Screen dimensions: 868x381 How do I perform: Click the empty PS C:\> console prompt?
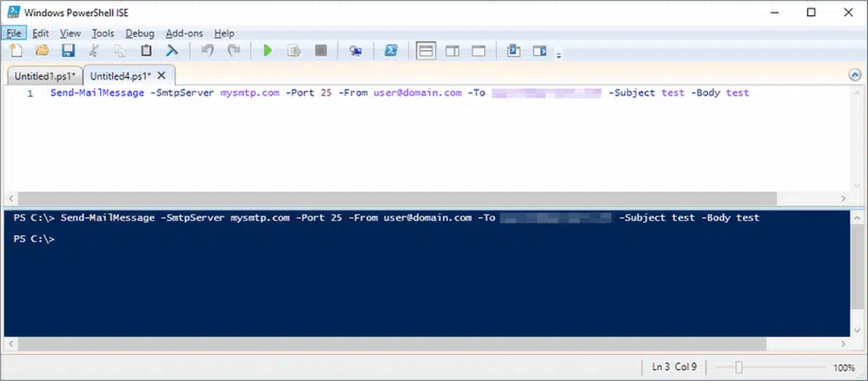tap(34, 239)
